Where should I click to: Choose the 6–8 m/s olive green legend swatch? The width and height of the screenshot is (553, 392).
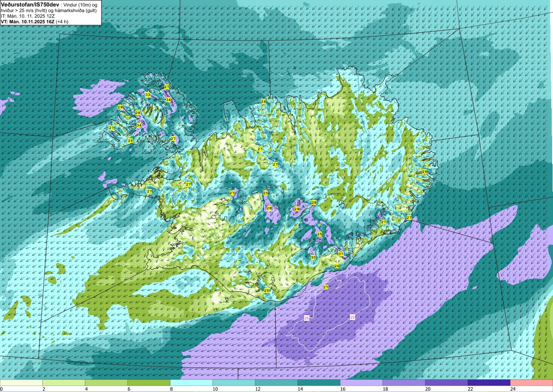pos(149,383)
